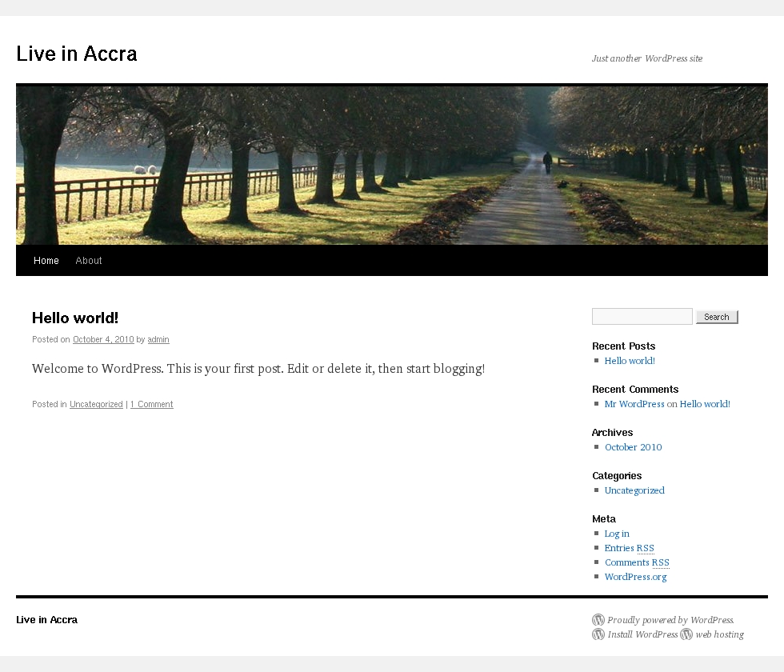784x672 pixels.
Task: Open the Entries RSS feed link
Action: point(629,549)
